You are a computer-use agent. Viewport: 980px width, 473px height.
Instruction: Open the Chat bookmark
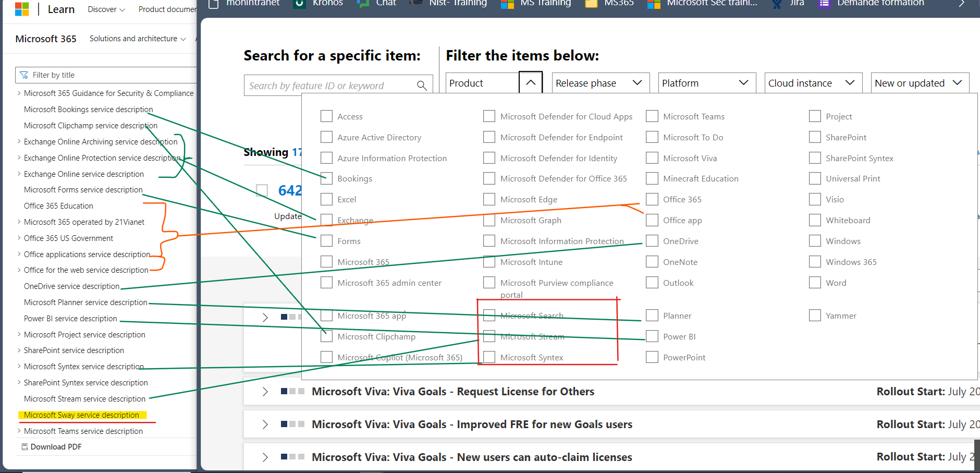(377, 3)
